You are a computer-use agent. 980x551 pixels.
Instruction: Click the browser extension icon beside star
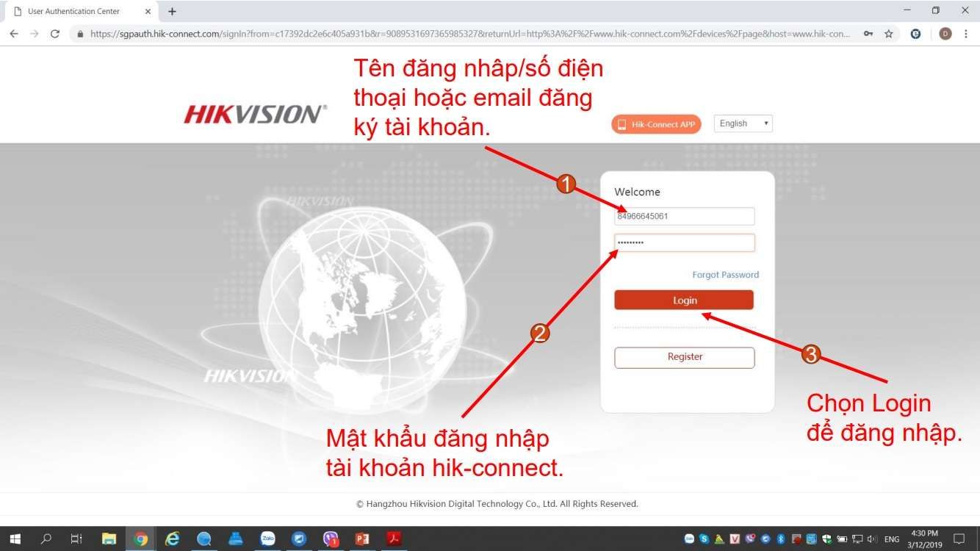coord(915,34)
